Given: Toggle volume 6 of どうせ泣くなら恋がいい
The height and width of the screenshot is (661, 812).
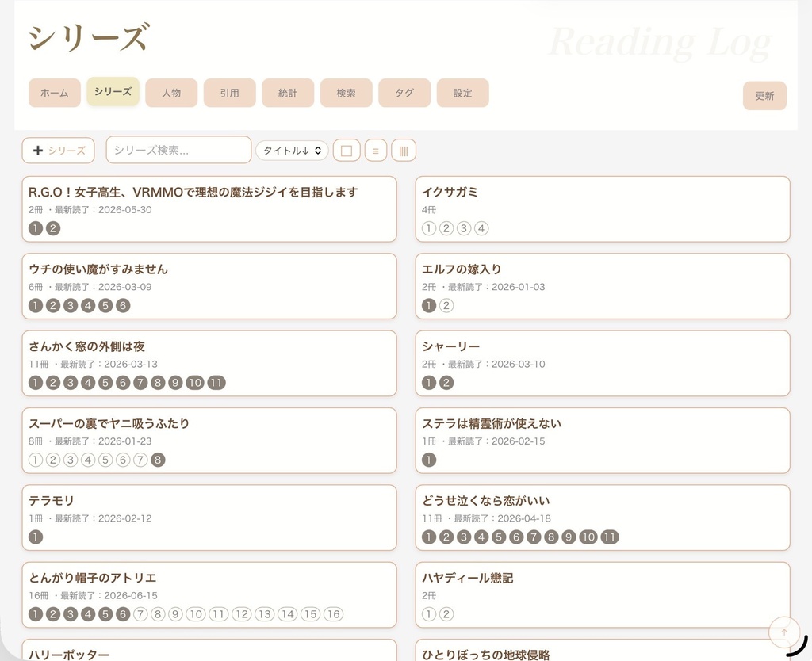Looking at the screenshot, I should point(516,537).
